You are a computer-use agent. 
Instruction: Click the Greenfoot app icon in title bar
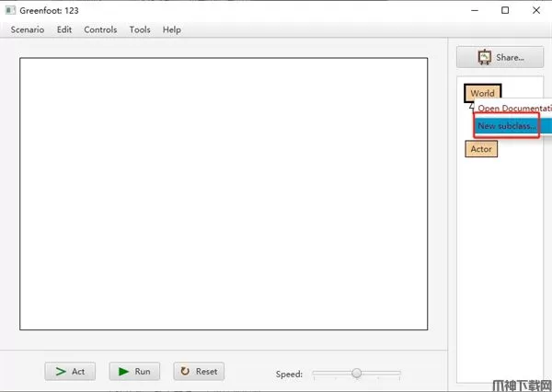[10, 10]
